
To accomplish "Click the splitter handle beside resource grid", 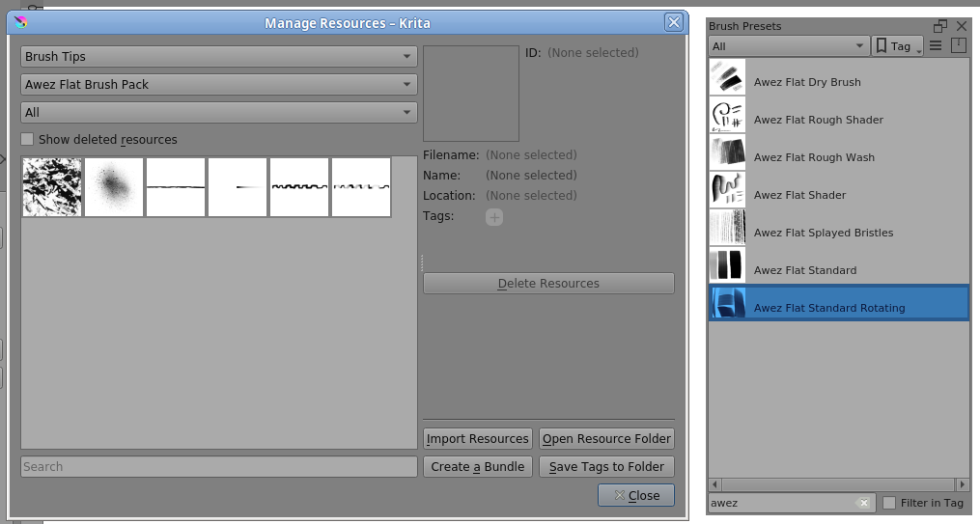I will point(421,262).
